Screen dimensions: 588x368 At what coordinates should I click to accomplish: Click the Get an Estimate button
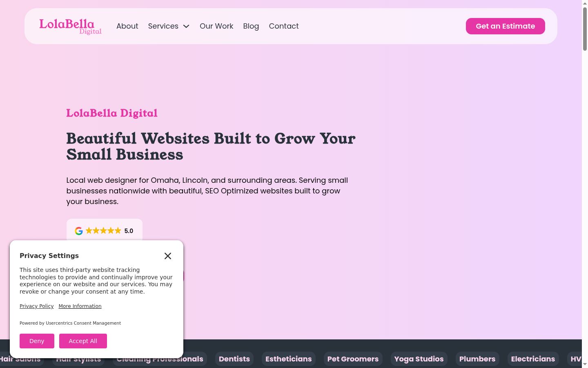(506, 26)
